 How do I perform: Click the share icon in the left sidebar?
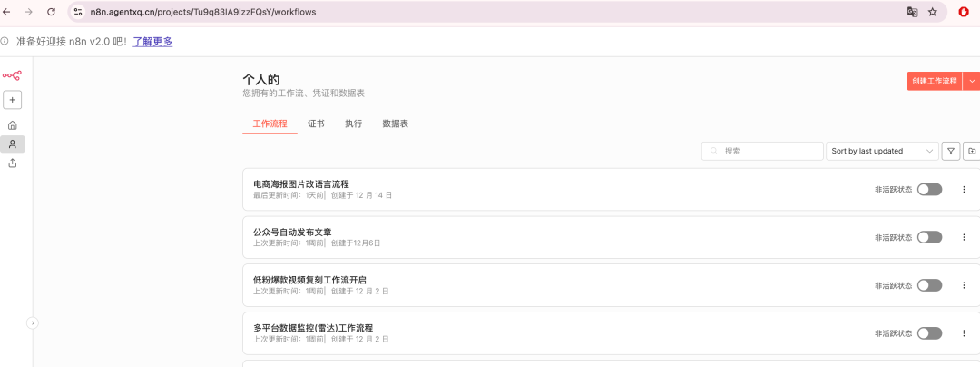click(13, 164)
